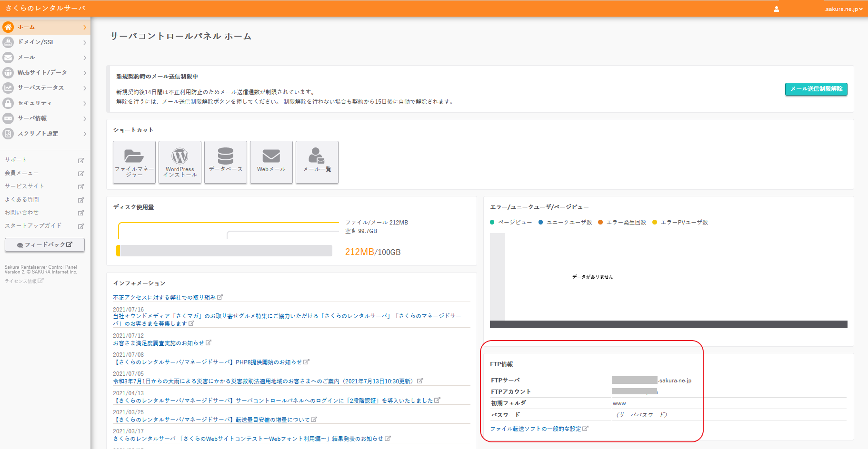Click the mail sending limit release button

click(x=816, y=89)
